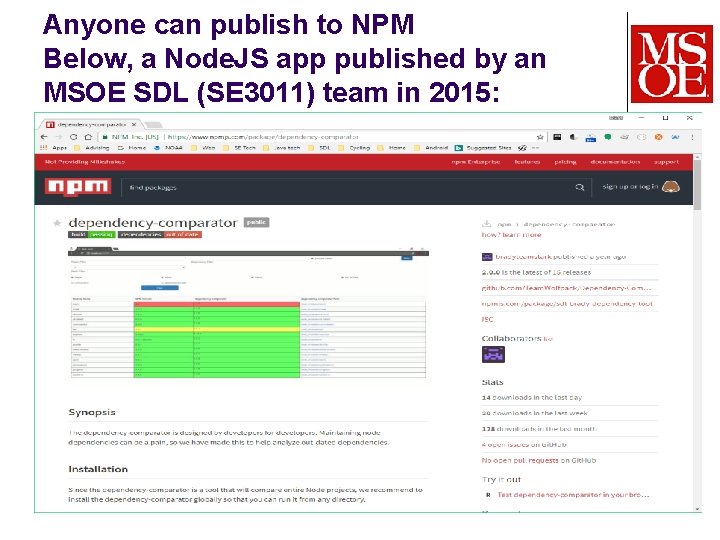
Task: Click the search magnifier icon
Action: [x=579, y=187]
